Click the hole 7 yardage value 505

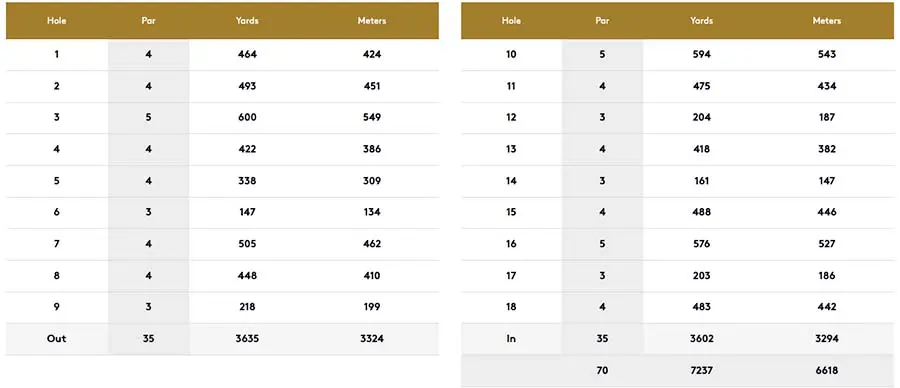pos(247,244)
